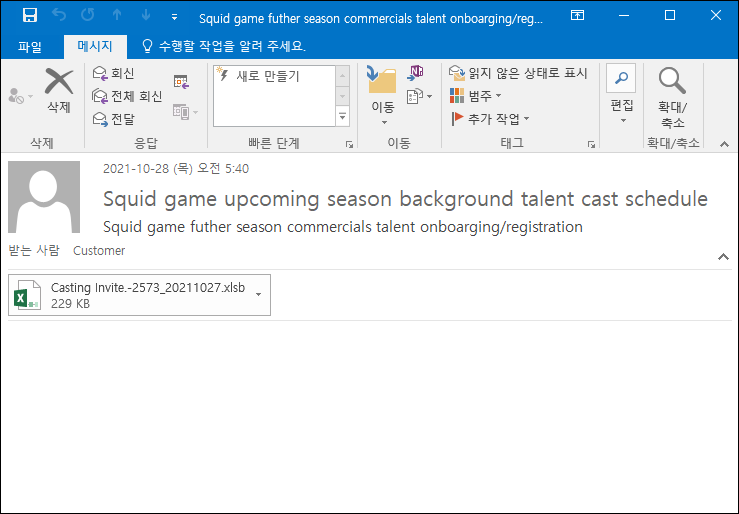
Task: Click the 수행할 작업을 알려 주세요 search box
Action: 224,46
